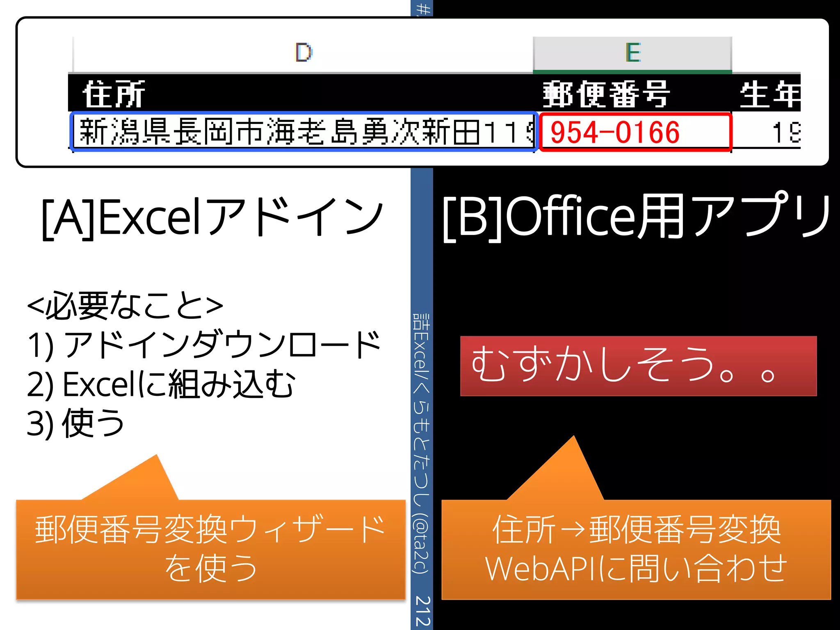840x630 pixels.
Task: Click the 生年 header cell
Action: pyautogui.click(x=767, y=93)
